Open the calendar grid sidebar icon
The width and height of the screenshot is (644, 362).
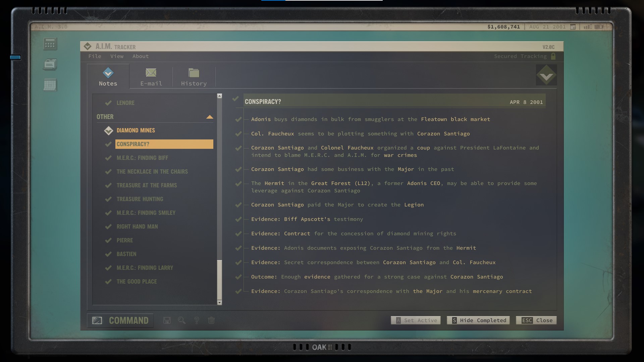tap(50, 85)
